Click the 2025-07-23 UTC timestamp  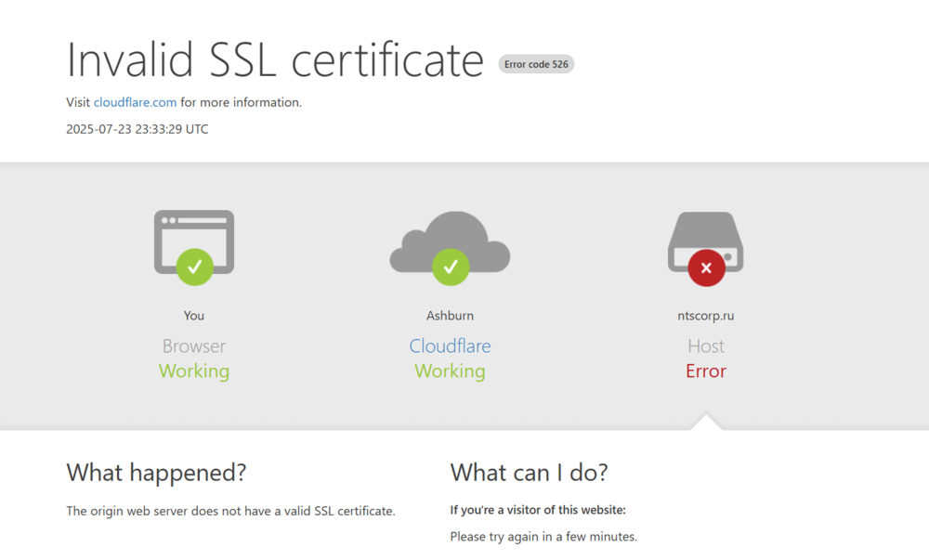coord(137,128)
